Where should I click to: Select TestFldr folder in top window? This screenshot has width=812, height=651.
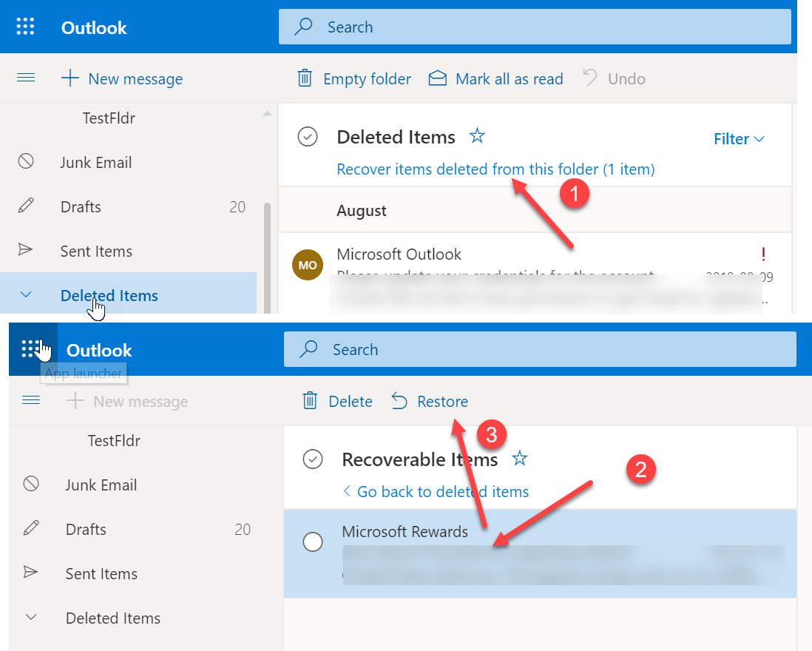(x=109, y=118)
